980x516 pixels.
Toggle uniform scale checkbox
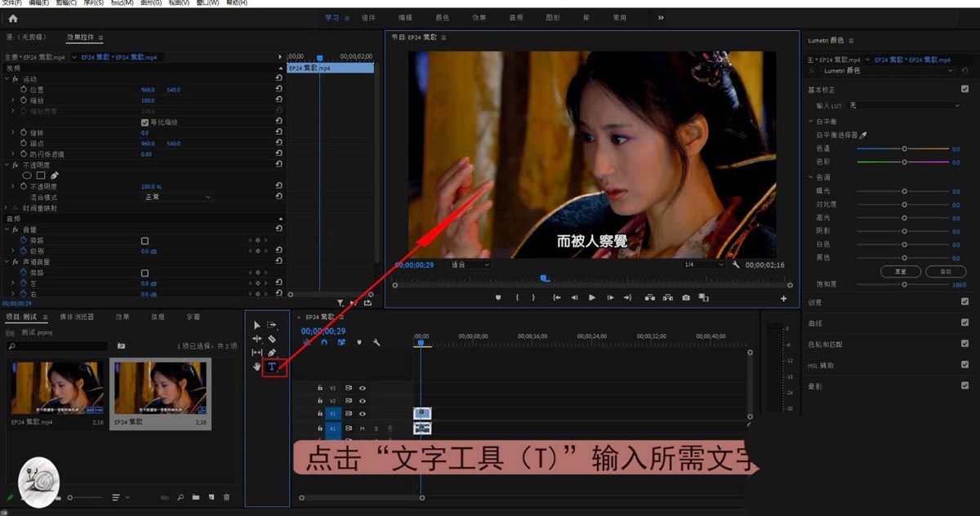pyautogui.click(x=145, y=122)
